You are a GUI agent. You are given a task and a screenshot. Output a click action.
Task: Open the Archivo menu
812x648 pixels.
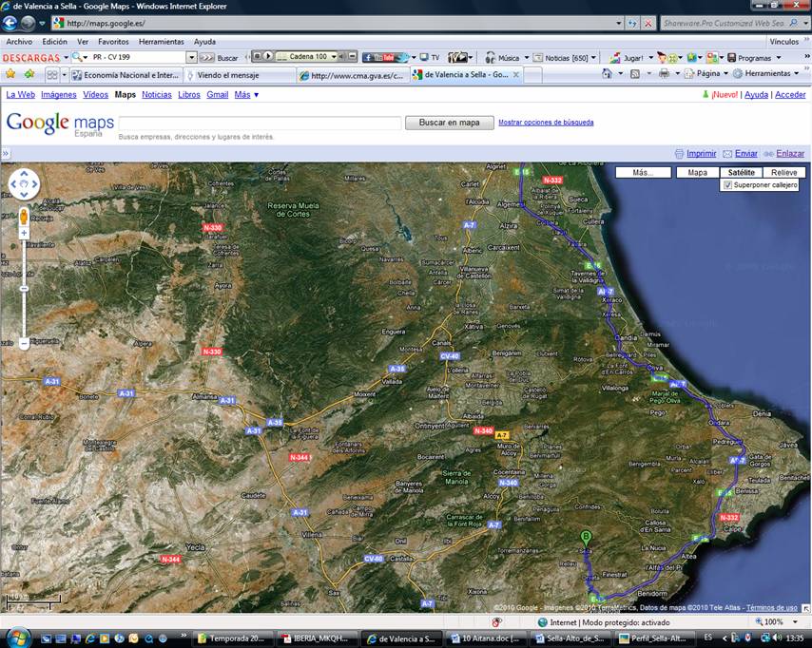point(19,42)
